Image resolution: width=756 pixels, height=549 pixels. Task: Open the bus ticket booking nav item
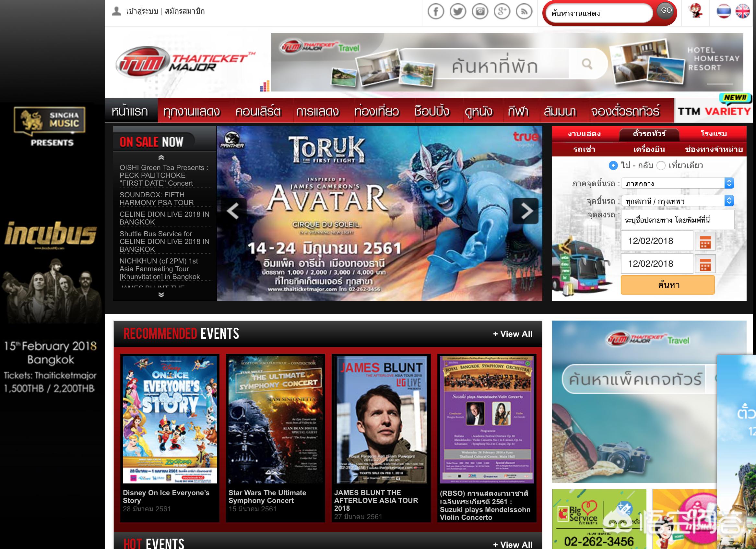click(x=625, y=111)
